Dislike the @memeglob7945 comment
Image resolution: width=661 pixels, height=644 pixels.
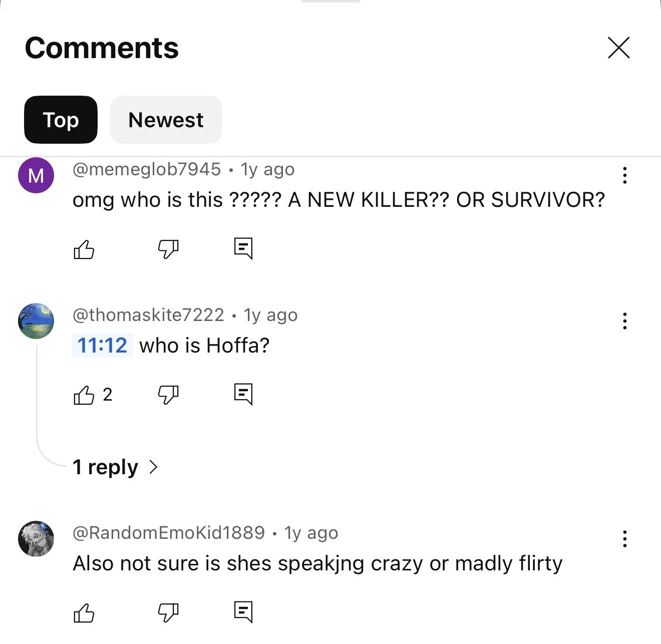click(168, 249)
